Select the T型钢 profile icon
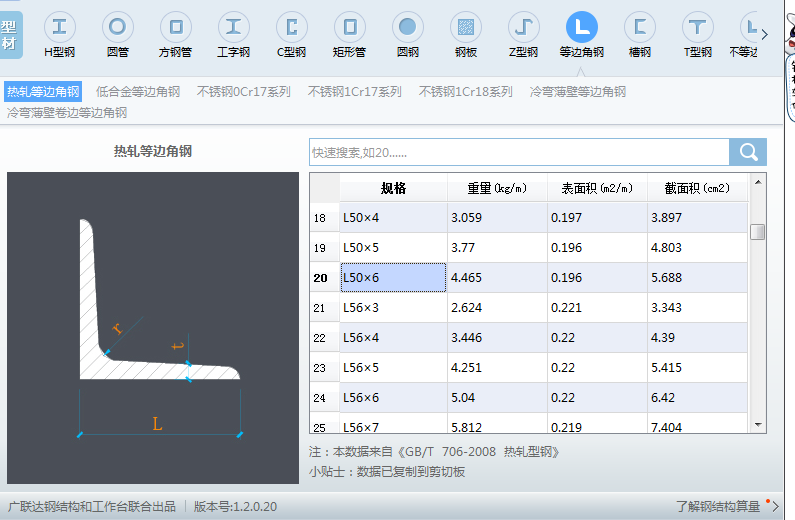Viewport: 795px width, 520px height. coord(698,27)
